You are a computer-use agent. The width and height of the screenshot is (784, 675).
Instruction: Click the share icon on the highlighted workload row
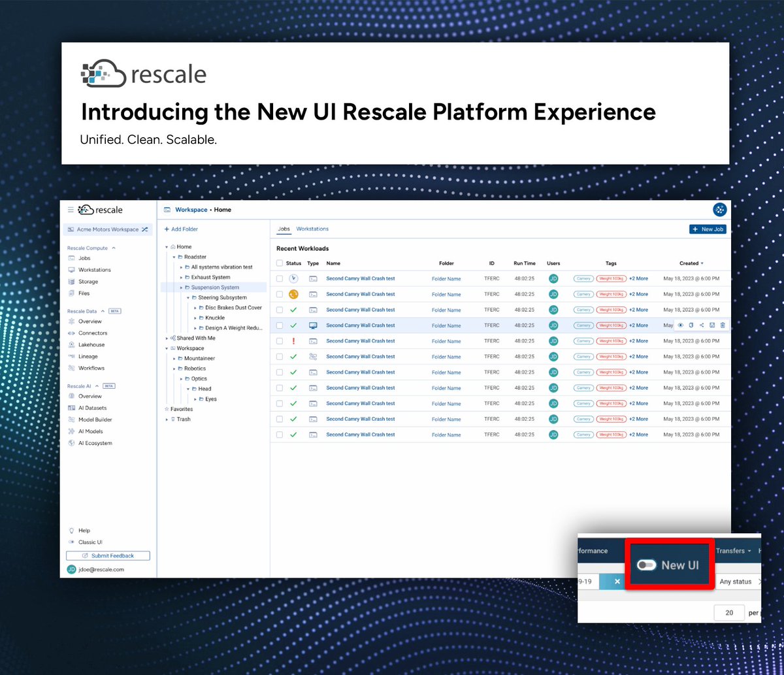[702, 325]
